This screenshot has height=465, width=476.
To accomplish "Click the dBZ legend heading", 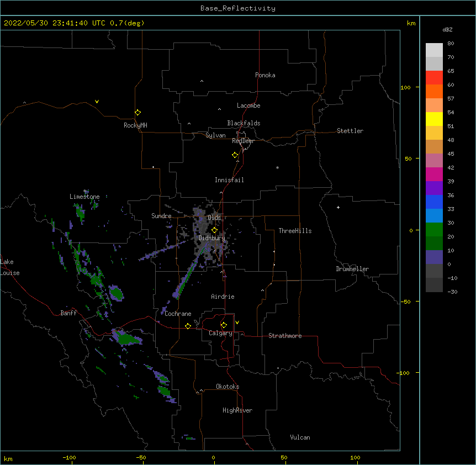I will (x=447, y=29).
